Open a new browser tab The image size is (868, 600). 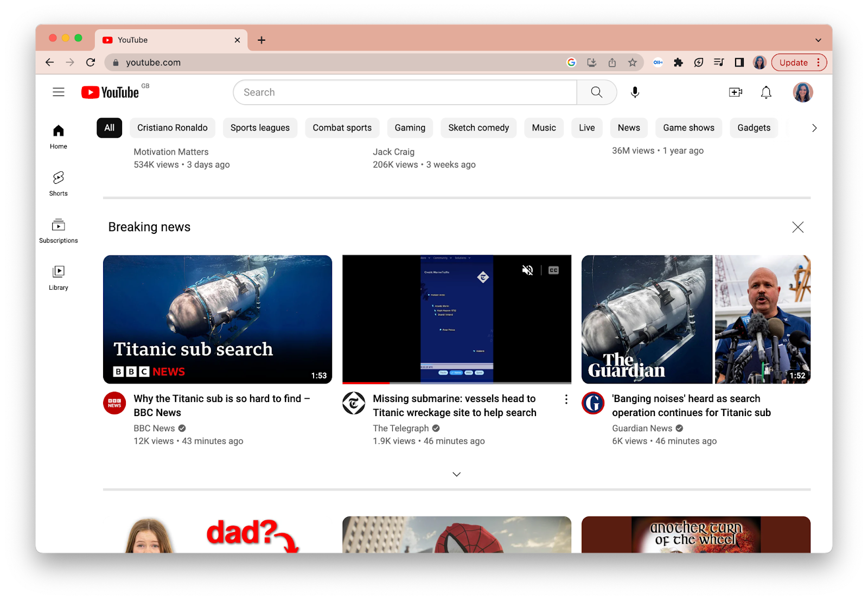coord(261,40)
